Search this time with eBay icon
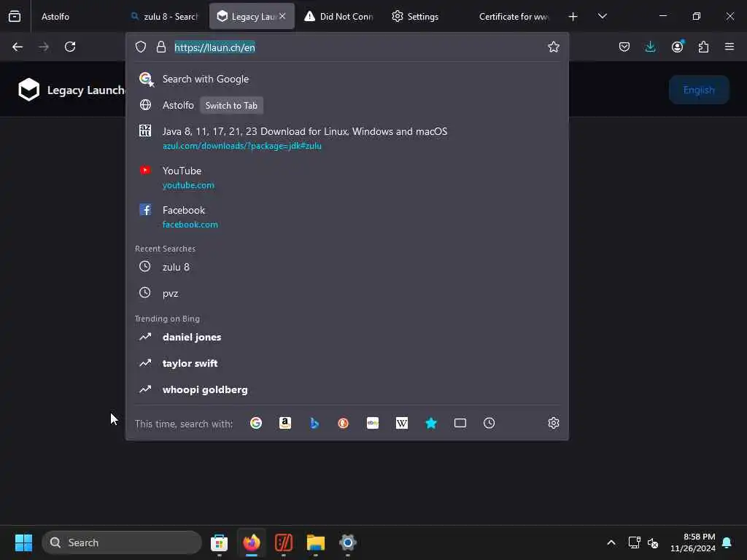 (x=373, y=423)
